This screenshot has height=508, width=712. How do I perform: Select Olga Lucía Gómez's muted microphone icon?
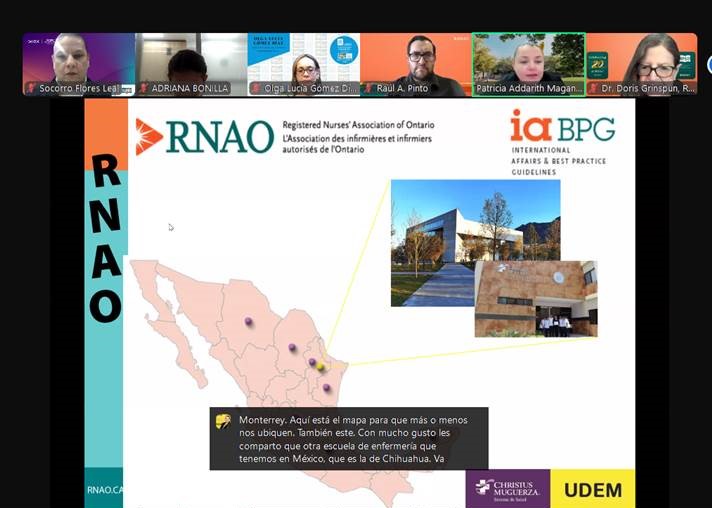(257, 88)
